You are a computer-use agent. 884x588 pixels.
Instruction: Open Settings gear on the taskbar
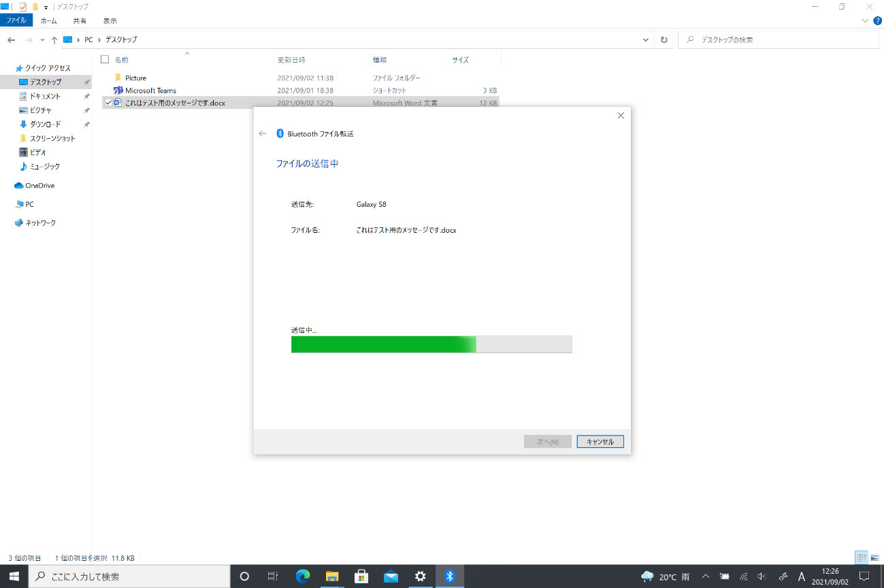tap(421, 576)
